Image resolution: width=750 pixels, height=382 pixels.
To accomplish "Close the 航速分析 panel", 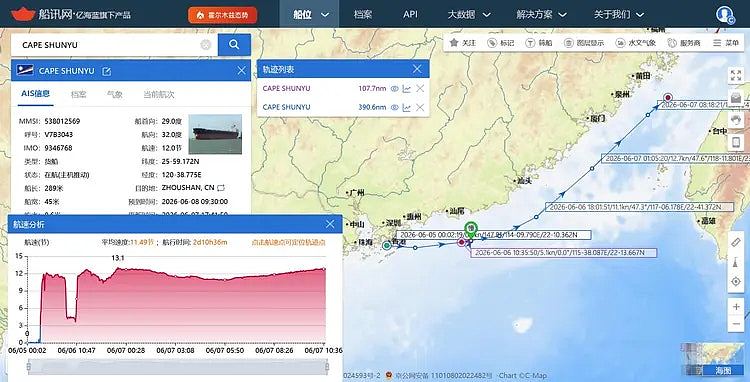I will click(330, 224).
